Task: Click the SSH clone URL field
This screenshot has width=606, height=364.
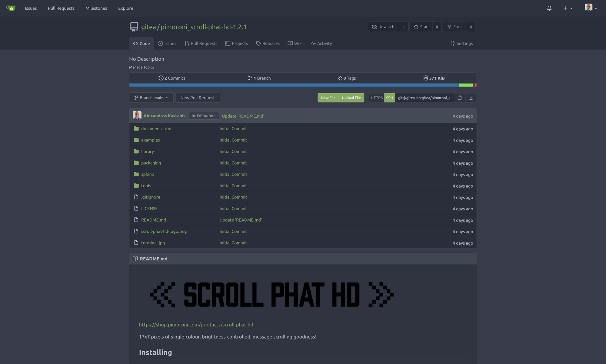Action: (x=424, y=98)
